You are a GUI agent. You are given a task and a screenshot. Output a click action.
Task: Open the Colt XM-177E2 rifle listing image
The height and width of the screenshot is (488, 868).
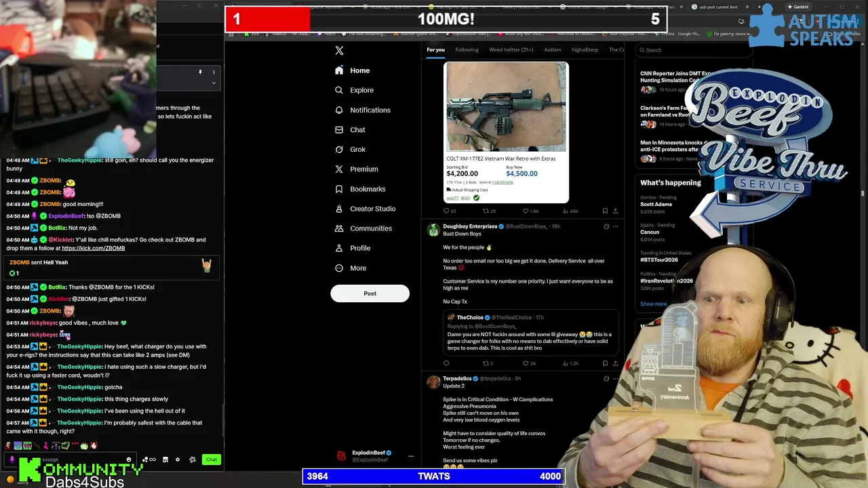coord(506,107)
